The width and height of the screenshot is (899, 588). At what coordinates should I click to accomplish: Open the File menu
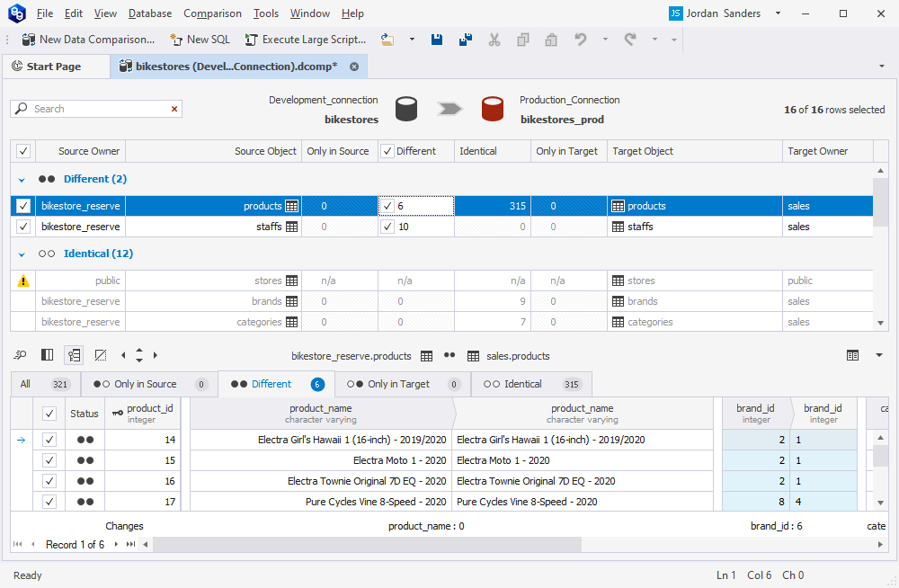[x=44, y=13]
